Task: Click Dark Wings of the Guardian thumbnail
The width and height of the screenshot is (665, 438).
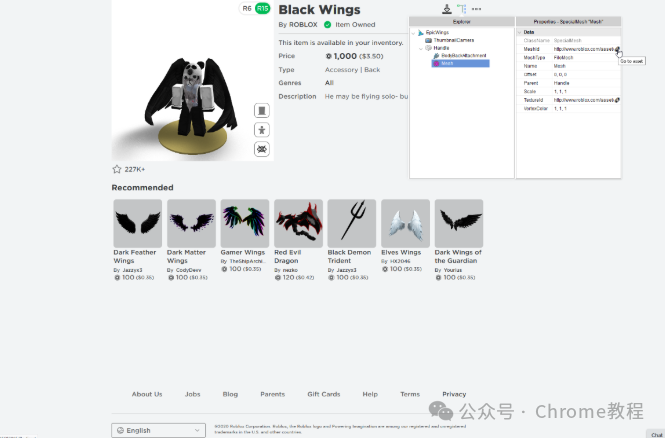Action: (x=459, y=223)
